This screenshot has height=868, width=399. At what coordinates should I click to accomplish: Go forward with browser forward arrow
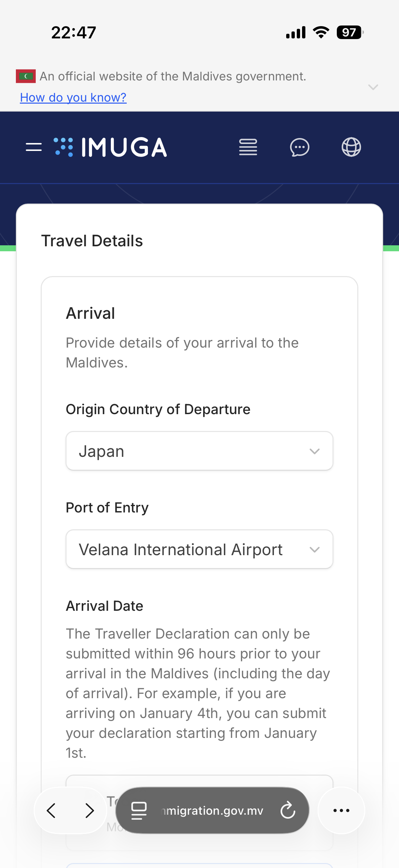(x=90, y=810)
